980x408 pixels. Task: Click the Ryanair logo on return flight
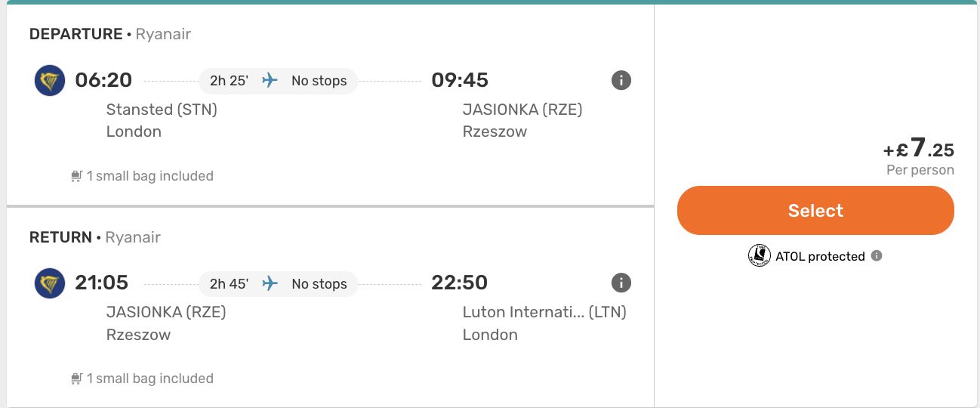[50, 284]
